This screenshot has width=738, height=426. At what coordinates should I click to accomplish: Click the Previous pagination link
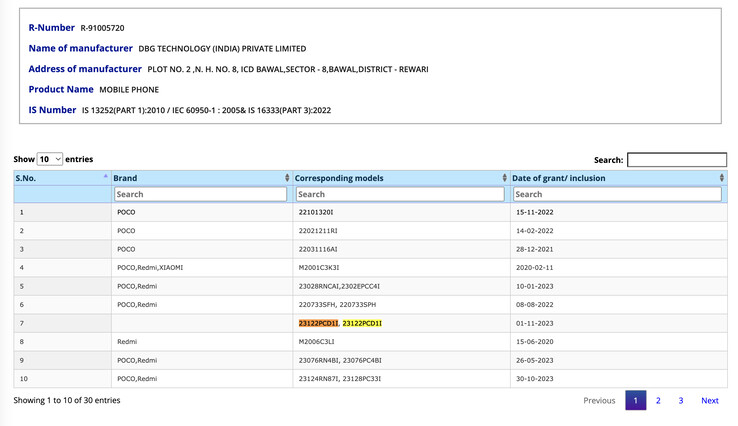(599, 401)
